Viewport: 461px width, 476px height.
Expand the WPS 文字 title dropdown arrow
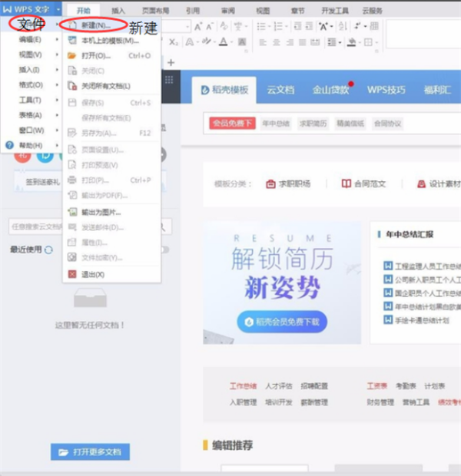(x=58, y=9)
